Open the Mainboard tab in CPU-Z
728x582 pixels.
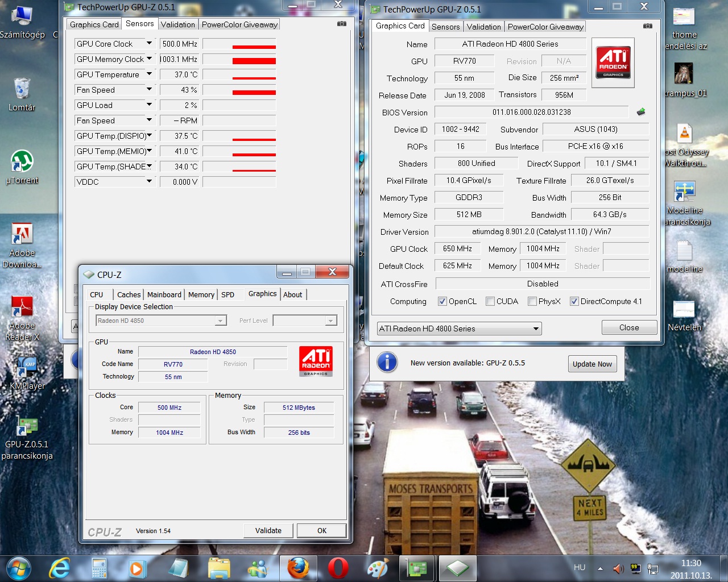[x=164, y=294]
